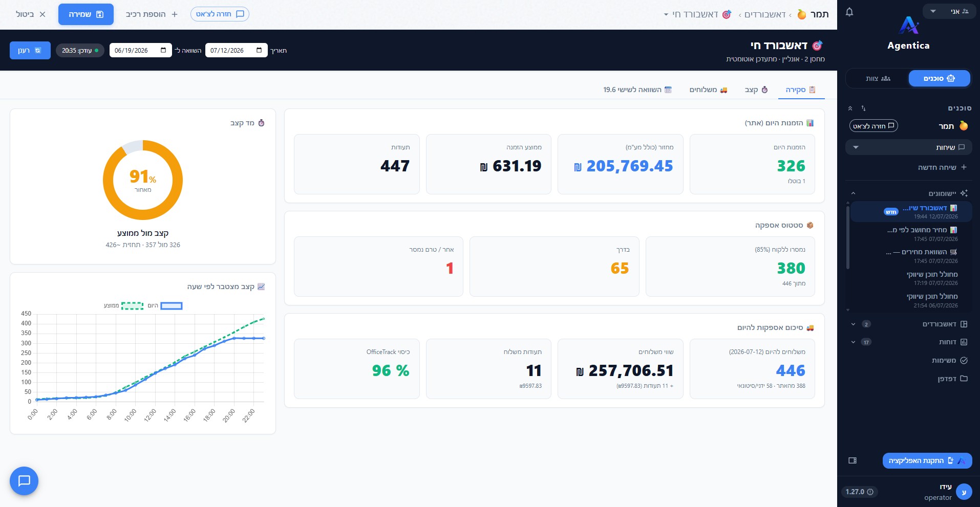Screen dimensions: 980x507
Task: Click the הוספת רכיב add button
Action: [x=152, y=14]
